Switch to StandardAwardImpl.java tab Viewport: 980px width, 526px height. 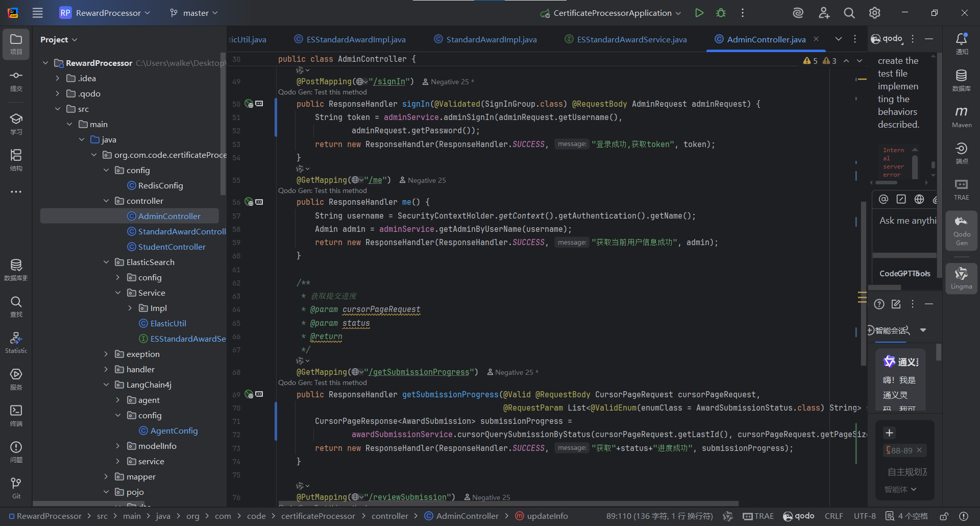pos(485,39)
